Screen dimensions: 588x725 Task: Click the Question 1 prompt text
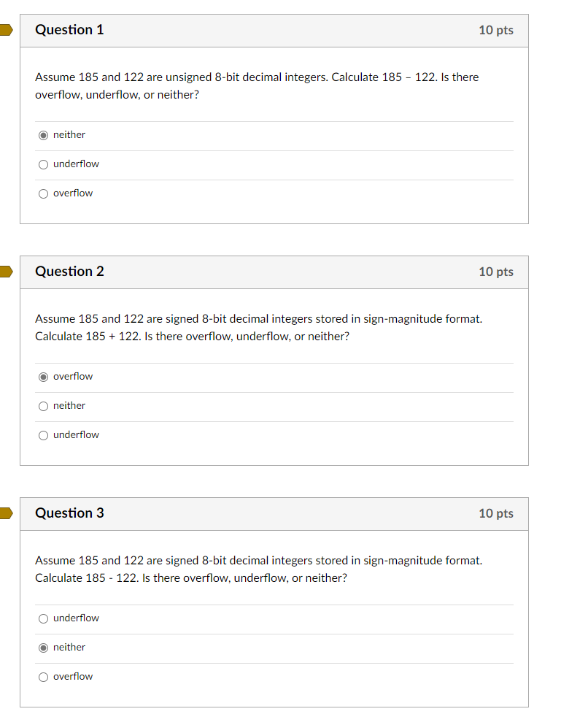coord(255,85)
